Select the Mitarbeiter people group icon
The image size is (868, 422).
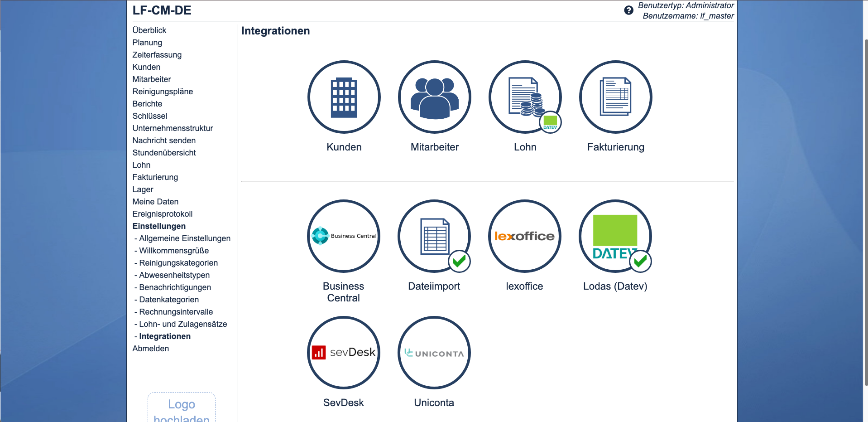click(x=434, y=97)
